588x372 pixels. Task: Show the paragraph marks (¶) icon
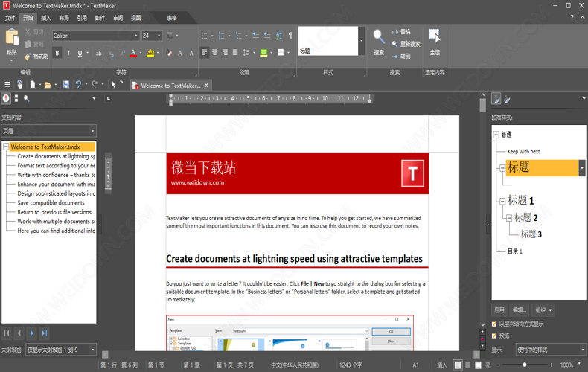pos(290,36)
